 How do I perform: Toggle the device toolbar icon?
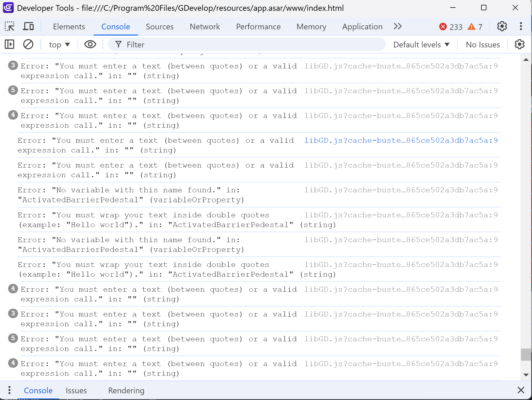tap(28, 26)
